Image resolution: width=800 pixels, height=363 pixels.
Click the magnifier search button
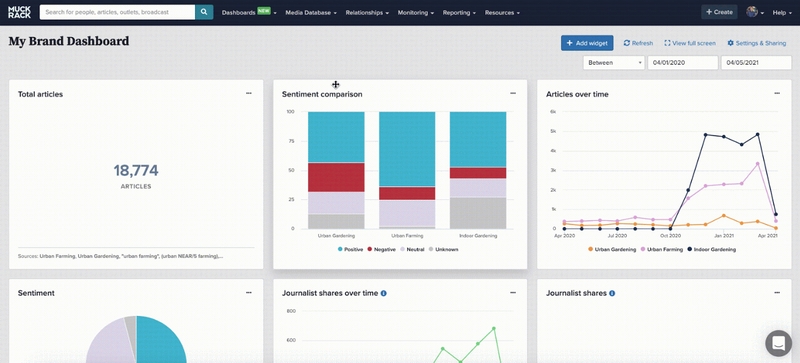click(x=204, y=12)
